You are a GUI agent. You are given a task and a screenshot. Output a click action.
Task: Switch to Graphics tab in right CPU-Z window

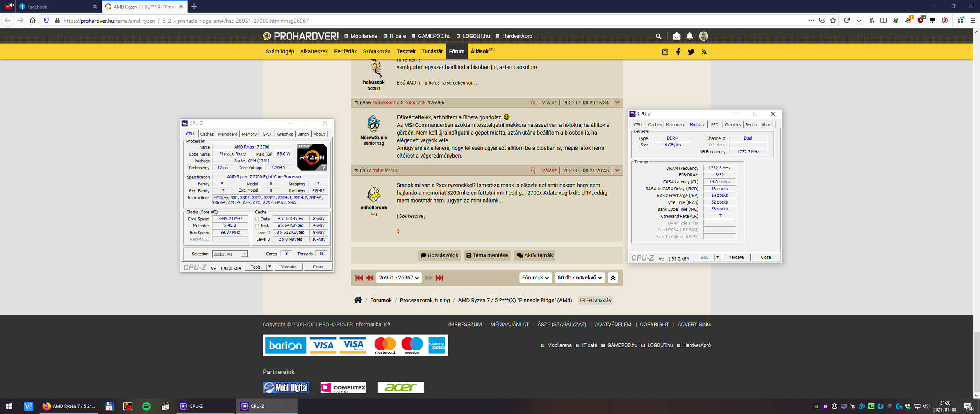[733, 125]
